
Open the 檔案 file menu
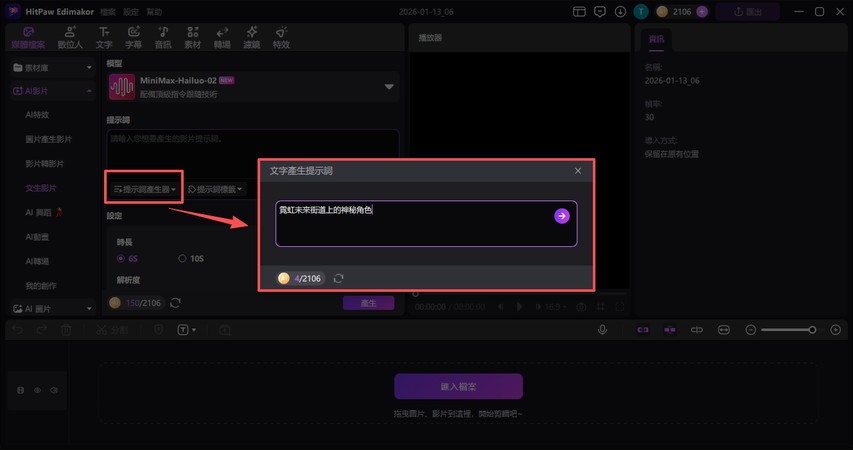[108, 11]
